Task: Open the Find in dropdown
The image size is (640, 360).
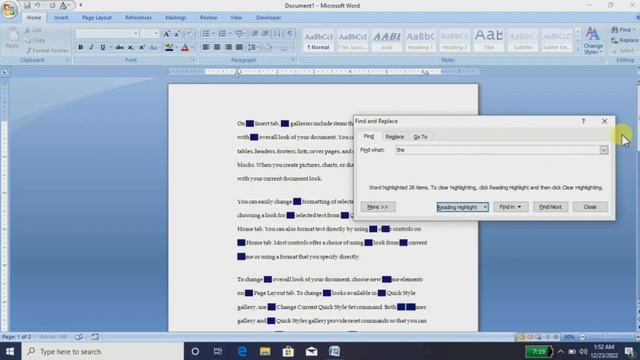Action: [510, 207]
